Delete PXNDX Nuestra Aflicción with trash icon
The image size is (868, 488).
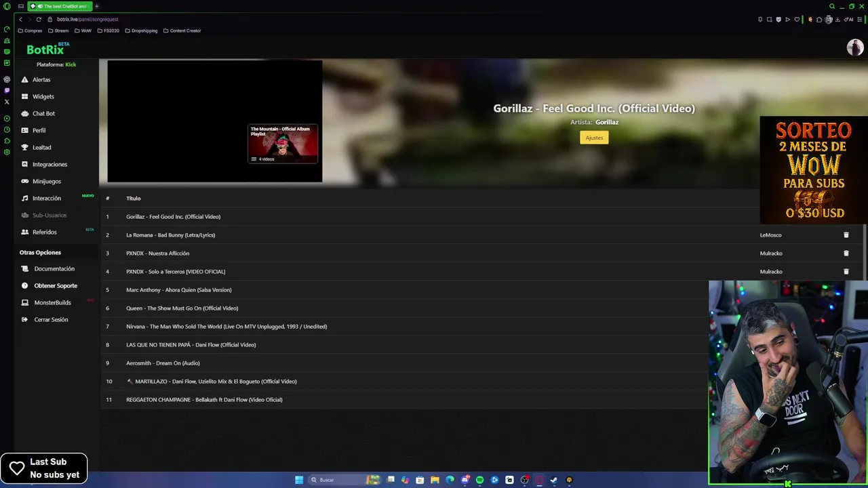click(846, 253)
